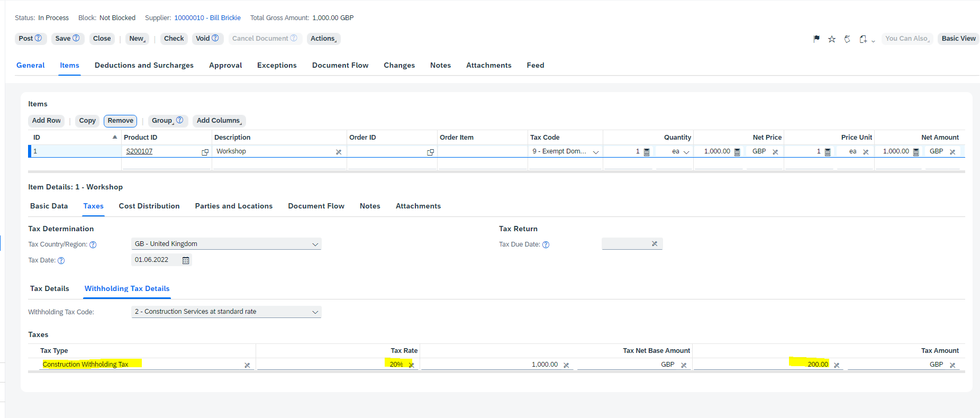Open the Actions menu
Viewport: 980px width, 418px height.
pos(323,39)
